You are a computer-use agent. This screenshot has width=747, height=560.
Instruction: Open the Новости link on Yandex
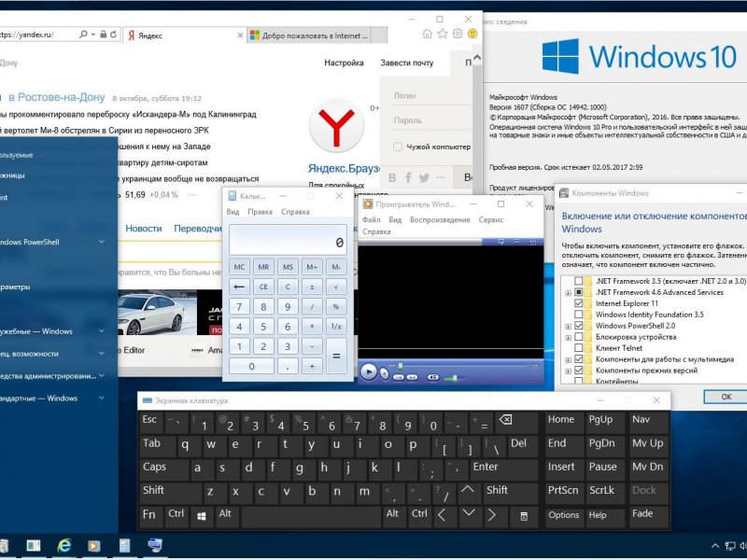pyautogui.click(x=144, y=229)
